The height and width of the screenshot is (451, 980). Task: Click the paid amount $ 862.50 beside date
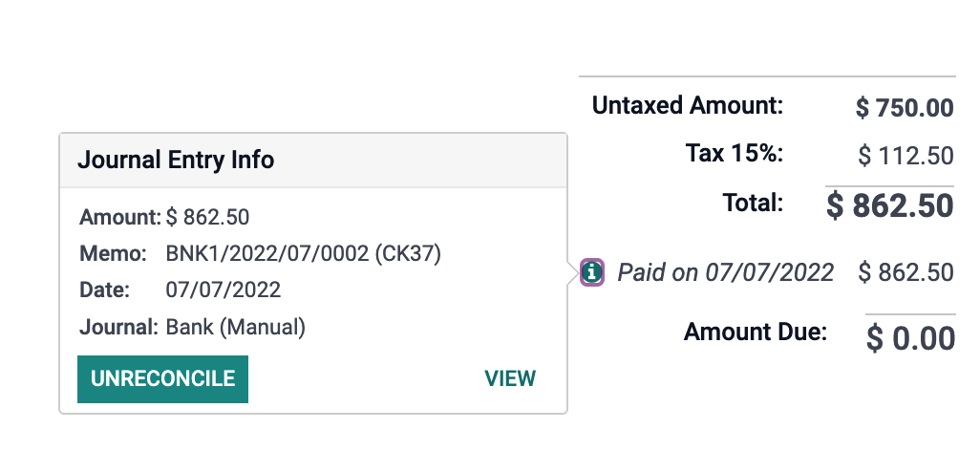point(905,272)
